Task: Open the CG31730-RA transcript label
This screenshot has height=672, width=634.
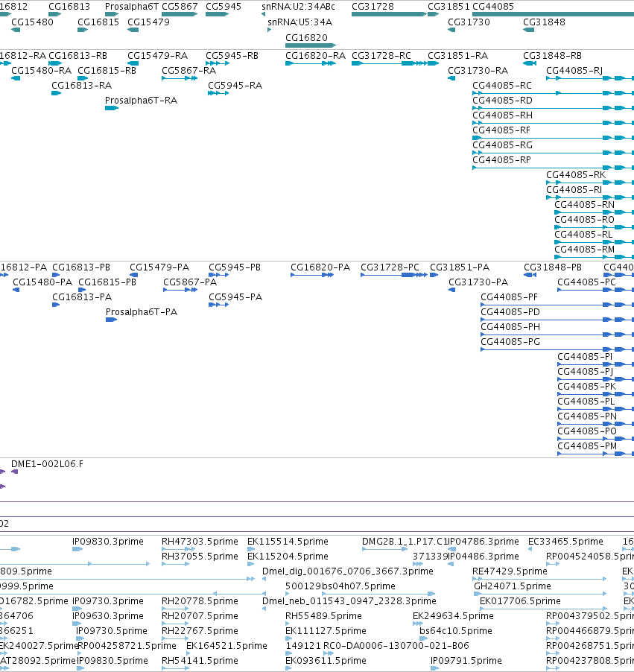Action: 478,70
